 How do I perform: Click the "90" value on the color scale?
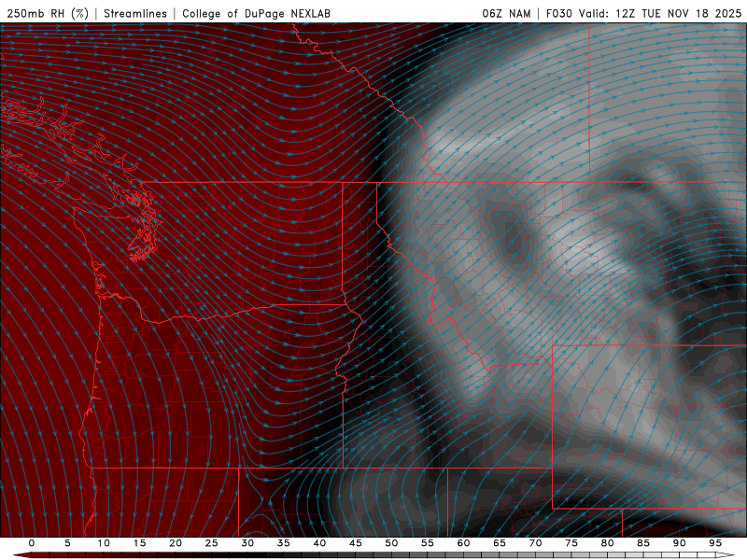click(x=680, y=543)
